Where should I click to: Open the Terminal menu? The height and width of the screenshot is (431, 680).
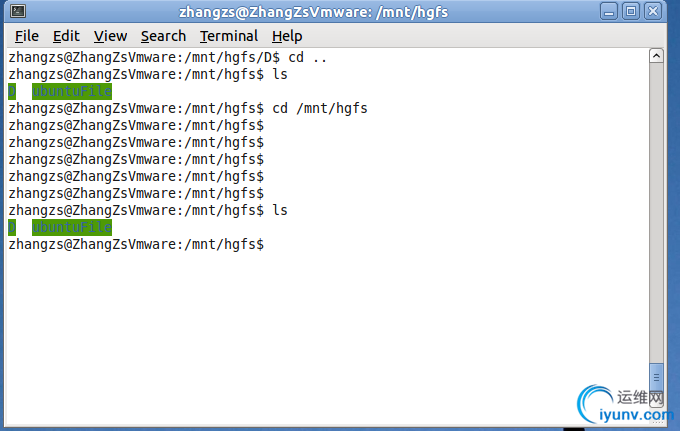228,36
